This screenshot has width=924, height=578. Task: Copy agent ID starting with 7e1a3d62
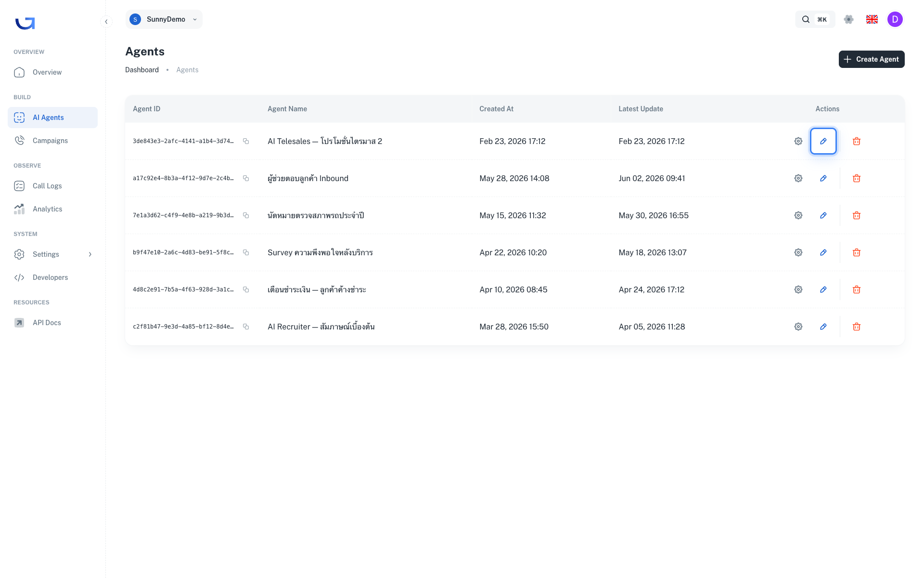tap(246, 215)
